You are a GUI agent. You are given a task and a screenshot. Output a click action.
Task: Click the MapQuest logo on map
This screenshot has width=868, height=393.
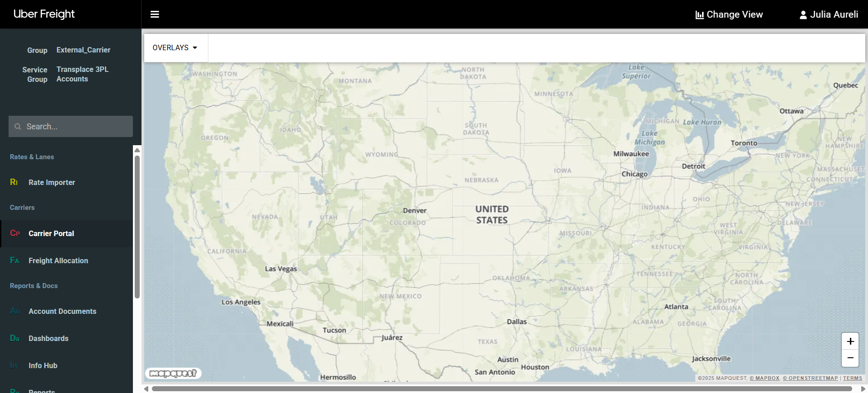click(x=173, y=373)
